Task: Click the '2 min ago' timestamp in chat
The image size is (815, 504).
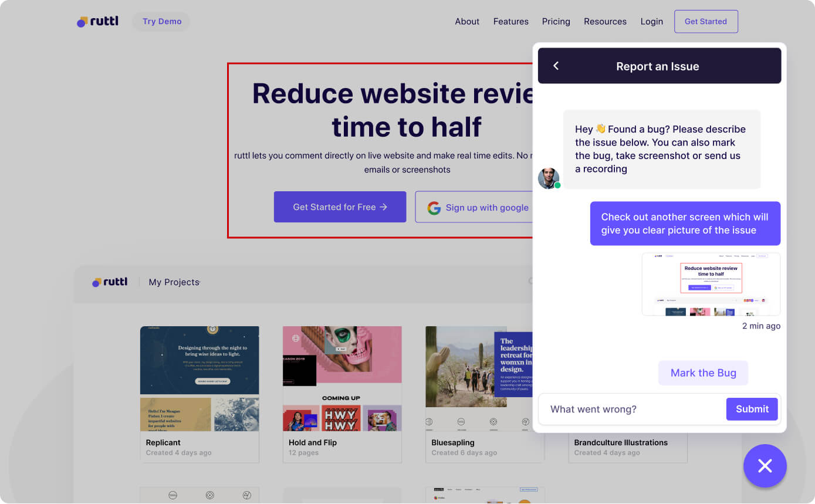Action: point(761,326)
